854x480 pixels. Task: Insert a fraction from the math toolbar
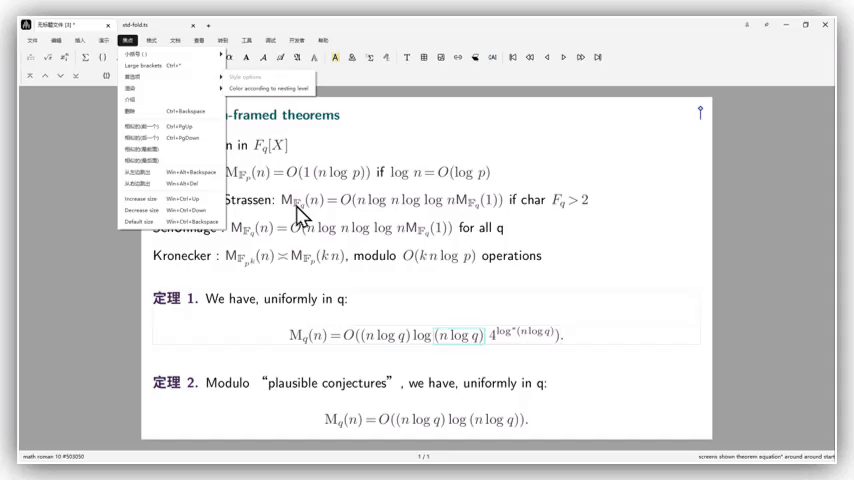coord(30,57)
